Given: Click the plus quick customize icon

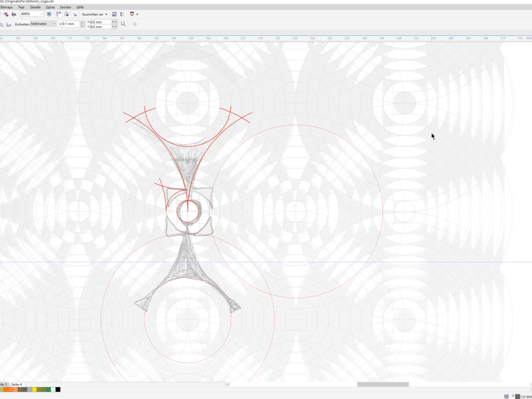Looking at the screenshot, I should [135, 24].
